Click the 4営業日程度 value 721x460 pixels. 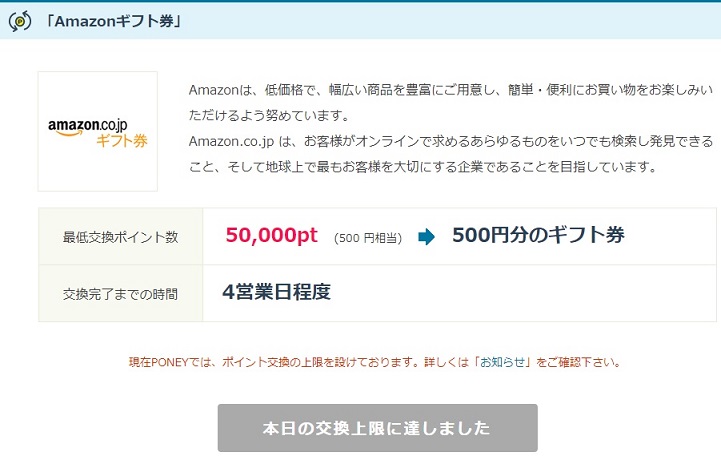pos(276,293)
